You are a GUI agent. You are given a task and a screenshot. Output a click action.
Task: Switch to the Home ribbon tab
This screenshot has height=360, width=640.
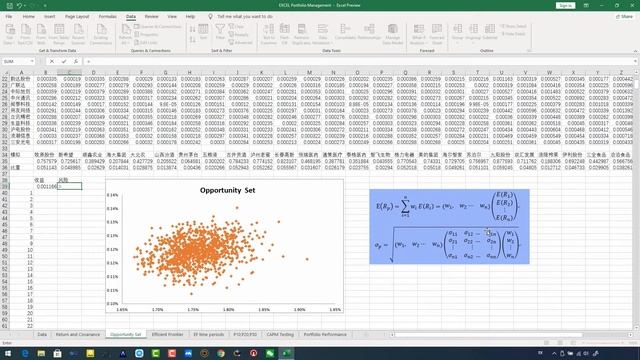coord(29,17)
